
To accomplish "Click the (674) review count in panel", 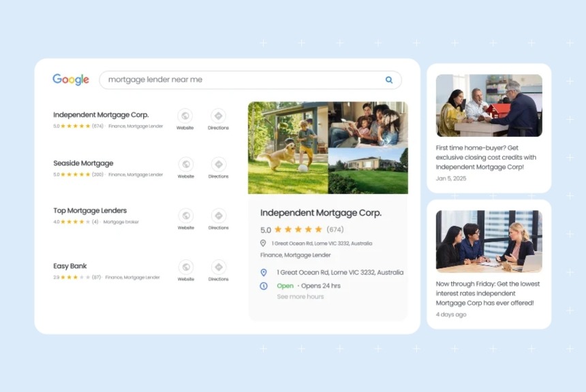I will tap(335, 229).
